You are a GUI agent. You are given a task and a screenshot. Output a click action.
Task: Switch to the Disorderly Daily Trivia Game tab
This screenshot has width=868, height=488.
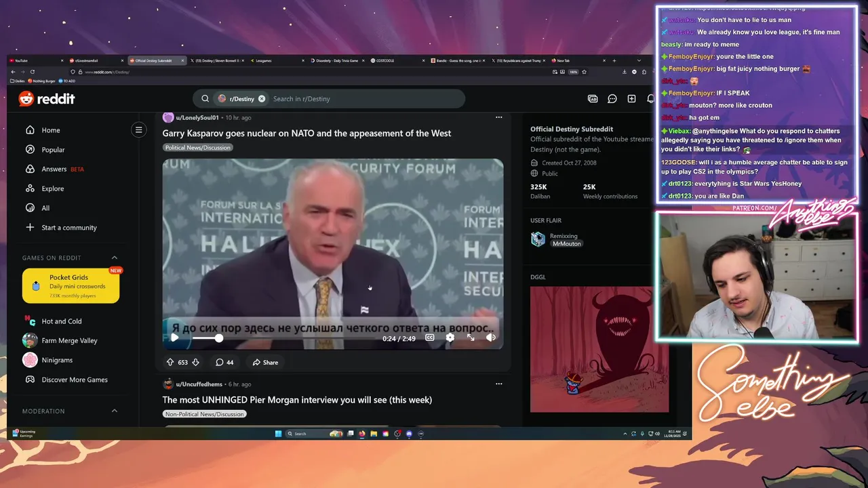pos(338,60)
